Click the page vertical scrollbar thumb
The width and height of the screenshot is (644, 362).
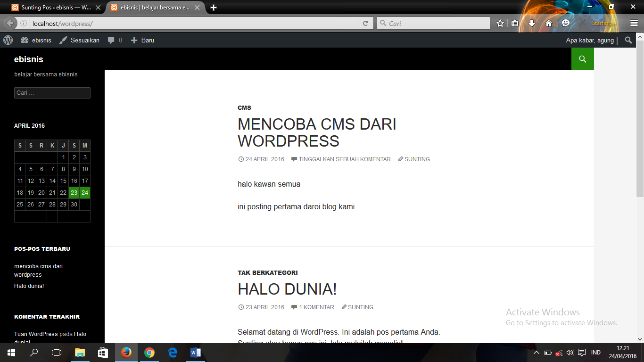640,120
